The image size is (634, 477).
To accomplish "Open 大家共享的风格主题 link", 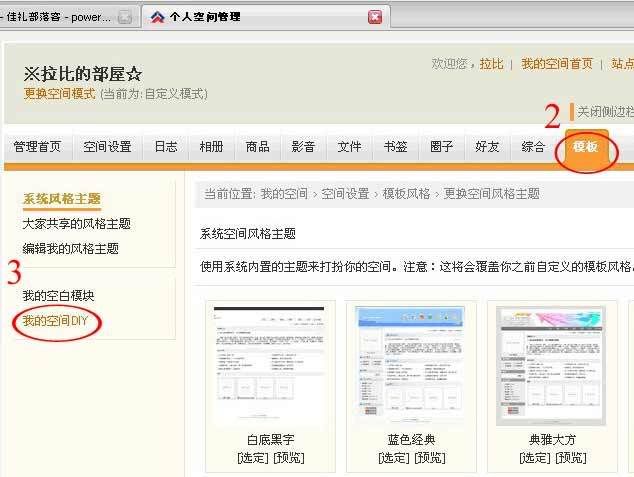I will click(x=76, y=224).
